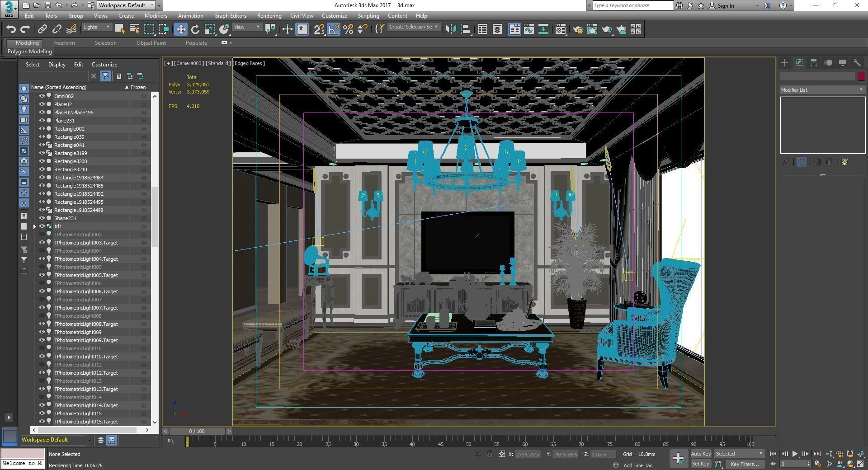Toggle visibility of Rectangle3200

(42, 161)
